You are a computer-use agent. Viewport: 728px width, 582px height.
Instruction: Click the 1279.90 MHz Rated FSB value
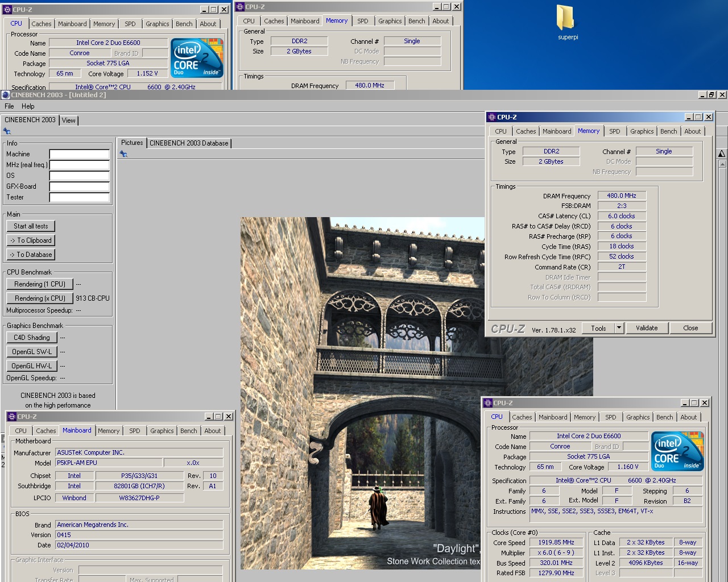point(556,573)
